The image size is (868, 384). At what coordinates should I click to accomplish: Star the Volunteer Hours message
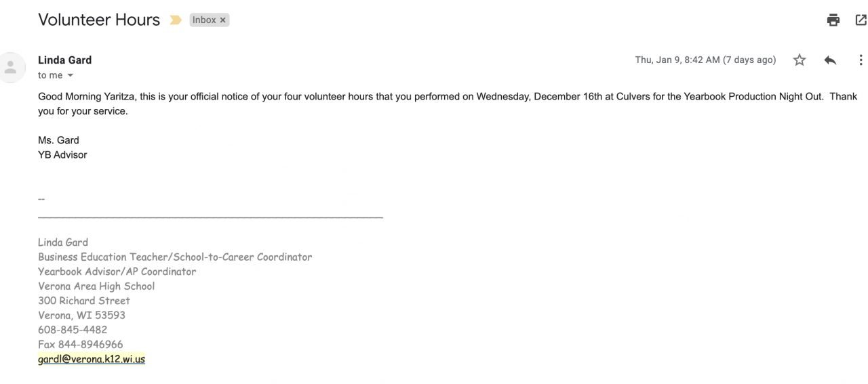point(800,60)
